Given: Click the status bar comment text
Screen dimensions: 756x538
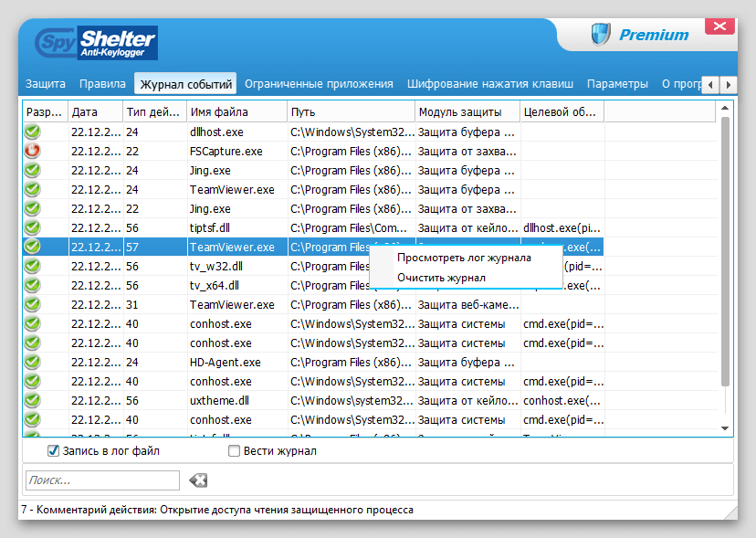Looking at the screenshot, I should [217, 510].
